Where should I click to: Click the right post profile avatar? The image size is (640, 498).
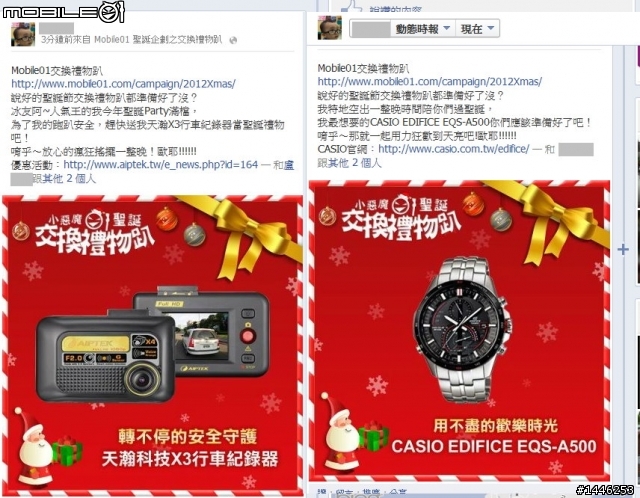329,27
